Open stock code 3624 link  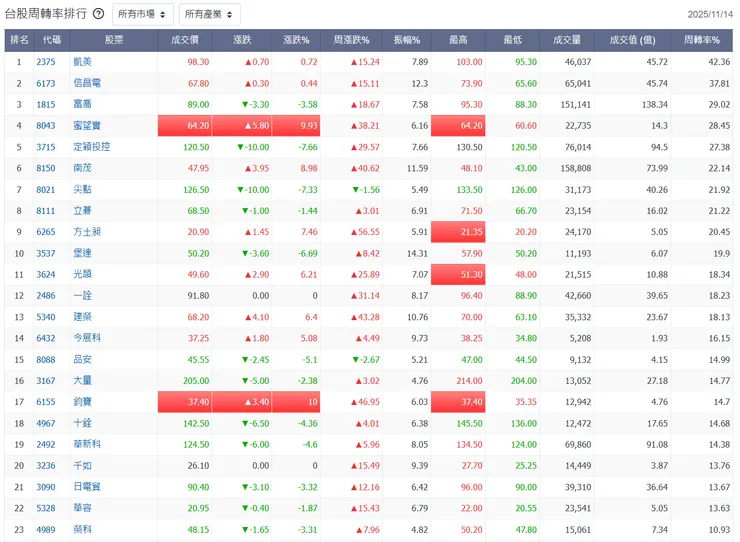click(46, 275)
